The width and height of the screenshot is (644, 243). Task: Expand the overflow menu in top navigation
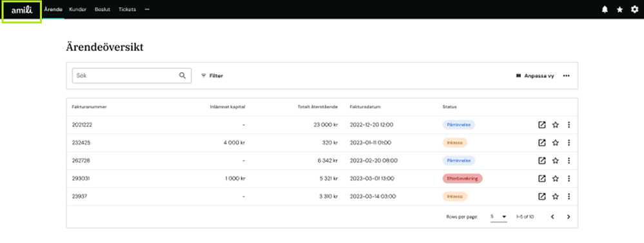147,10
